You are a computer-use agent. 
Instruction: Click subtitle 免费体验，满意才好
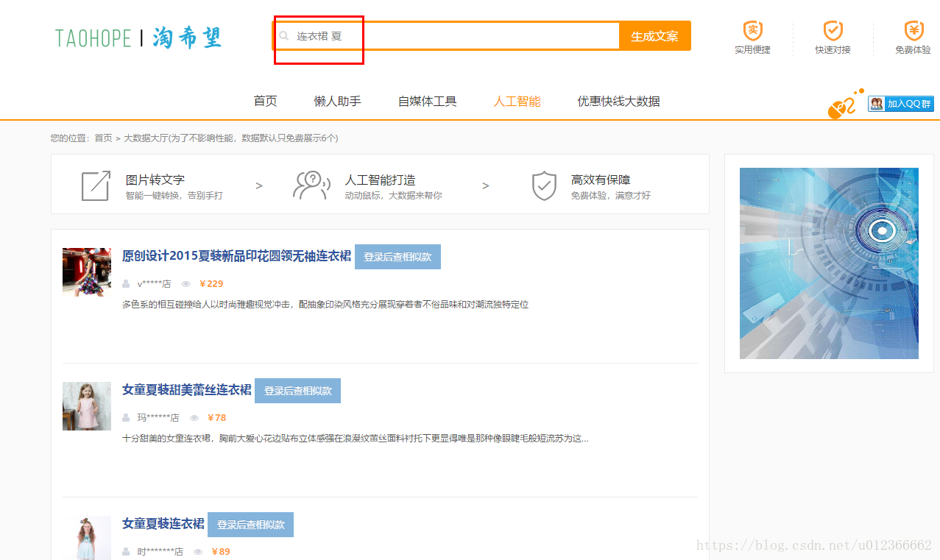coord(611,196)
